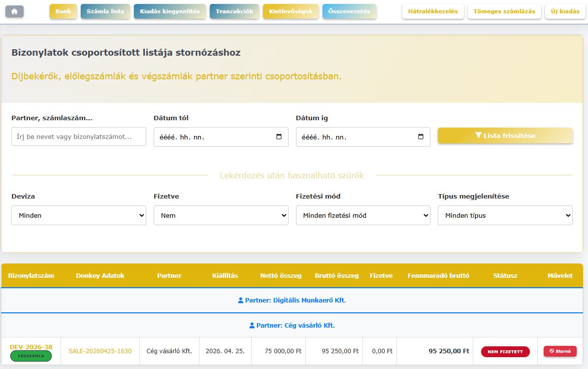Refresh list with Lista frissítése button
Viewport: 588px width, 369px height.
pos(505,135)
